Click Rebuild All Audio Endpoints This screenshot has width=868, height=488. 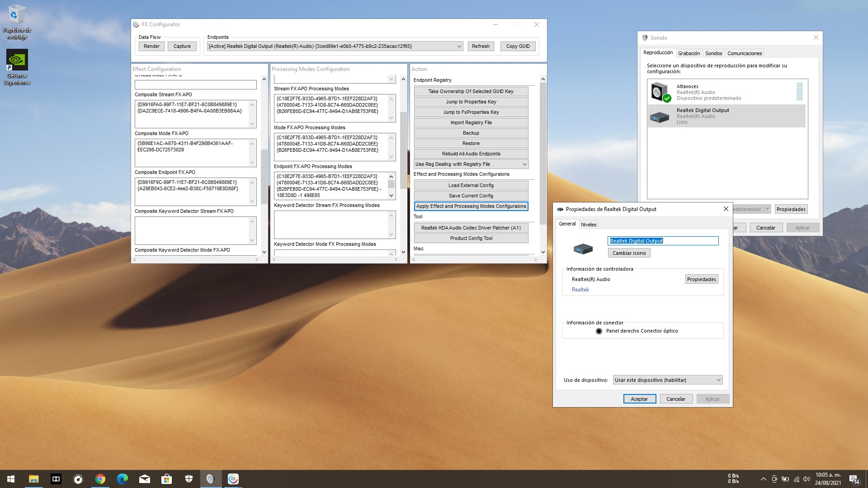[x=471, y=154]
